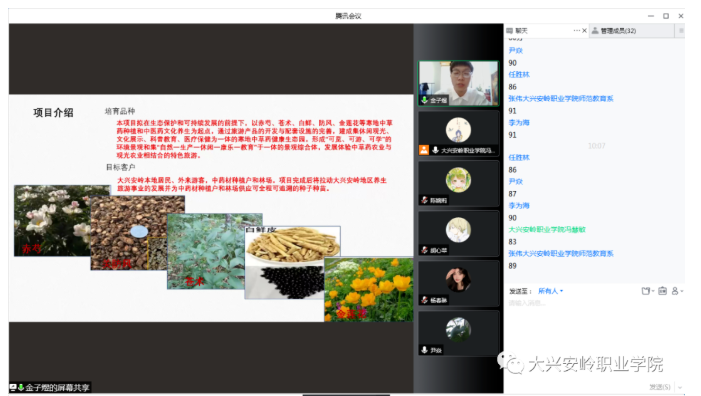Click the 发送(S) send button
701x396 pixels.
660,387
